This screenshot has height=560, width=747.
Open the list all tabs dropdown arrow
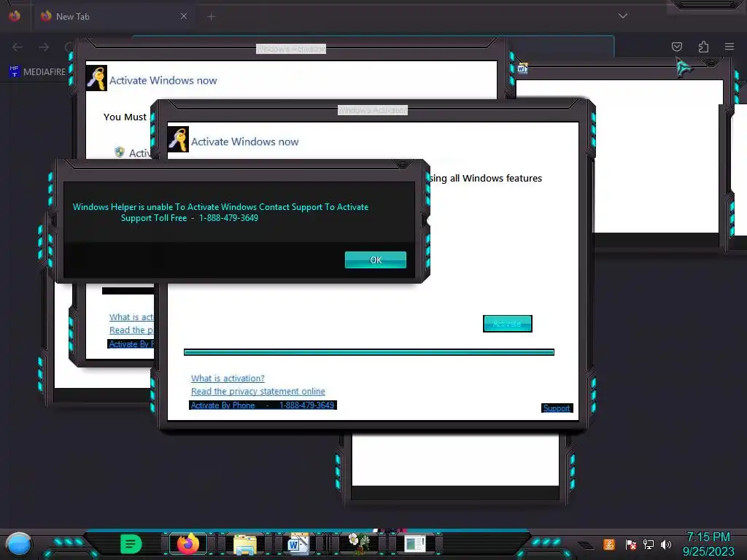coord(623,16)
